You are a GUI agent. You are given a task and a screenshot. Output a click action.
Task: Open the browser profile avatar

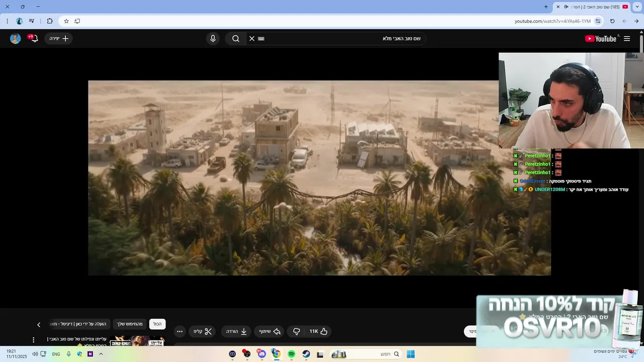tap(19, 21)
